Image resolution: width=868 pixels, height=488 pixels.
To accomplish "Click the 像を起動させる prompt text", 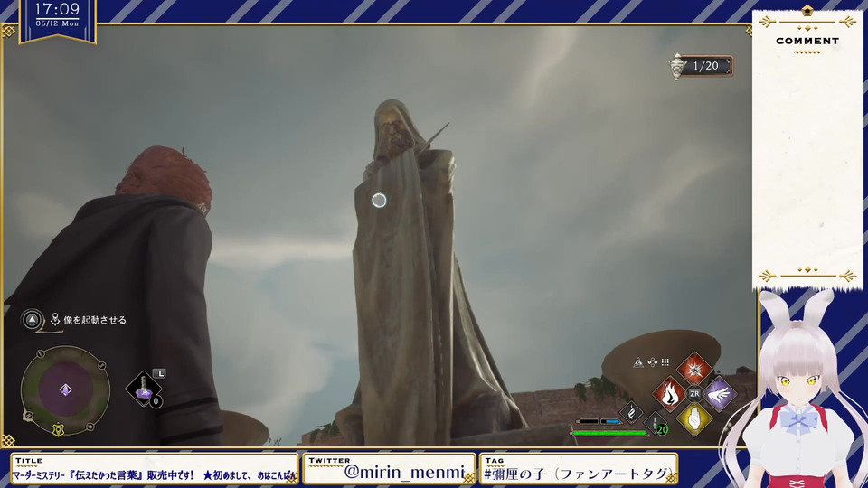I will (95, 320).
